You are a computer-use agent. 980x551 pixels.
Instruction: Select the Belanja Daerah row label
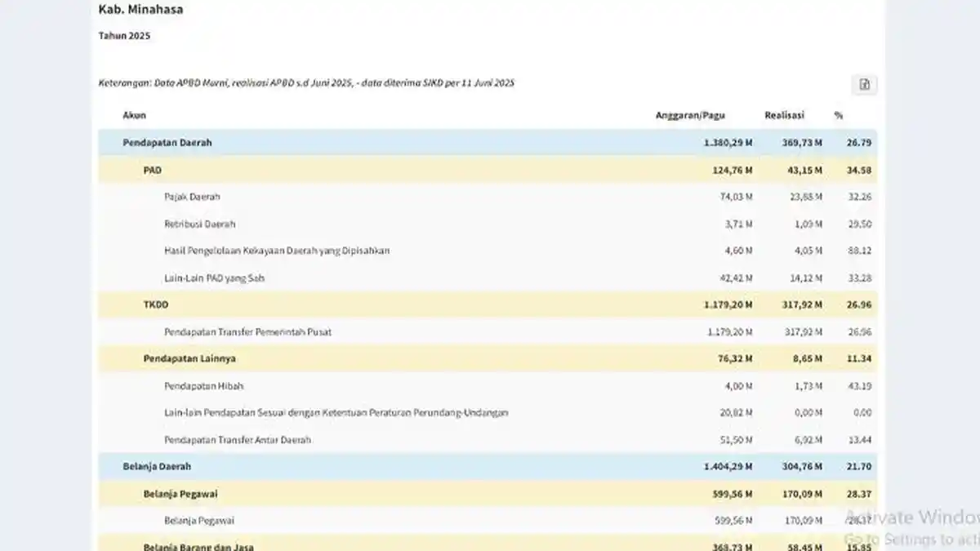(x=157, y=466)
